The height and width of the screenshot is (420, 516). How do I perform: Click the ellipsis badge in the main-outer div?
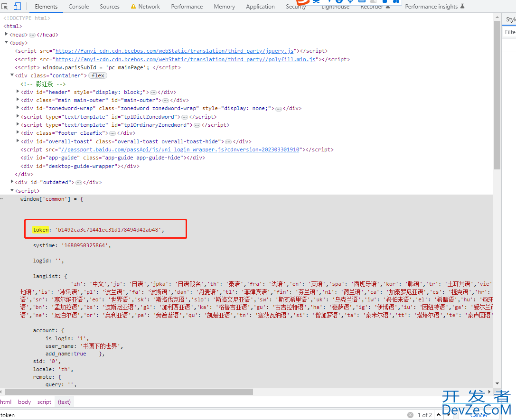166,100
